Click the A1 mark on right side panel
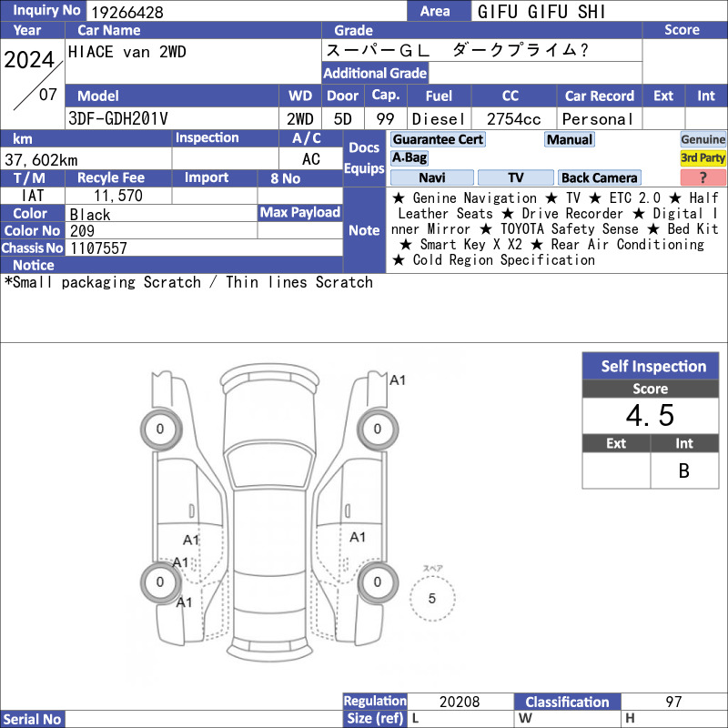 point(358,537)
